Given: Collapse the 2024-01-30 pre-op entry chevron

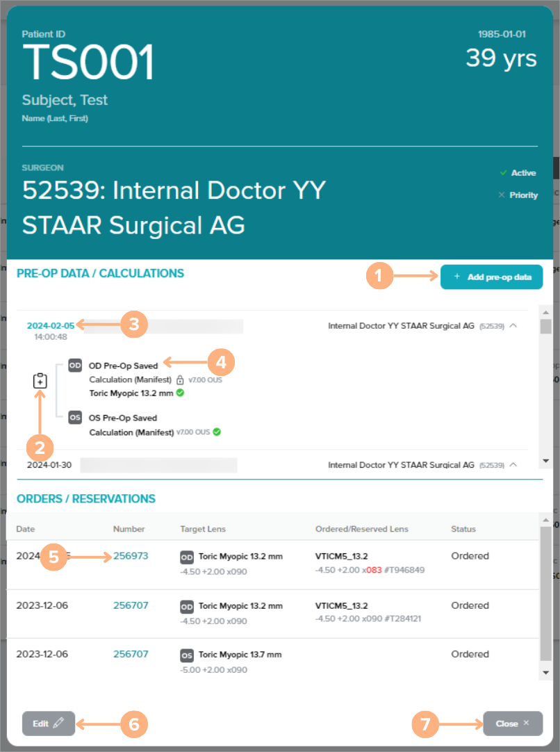Looking at the screenshot, I should [x=513, y=464].
